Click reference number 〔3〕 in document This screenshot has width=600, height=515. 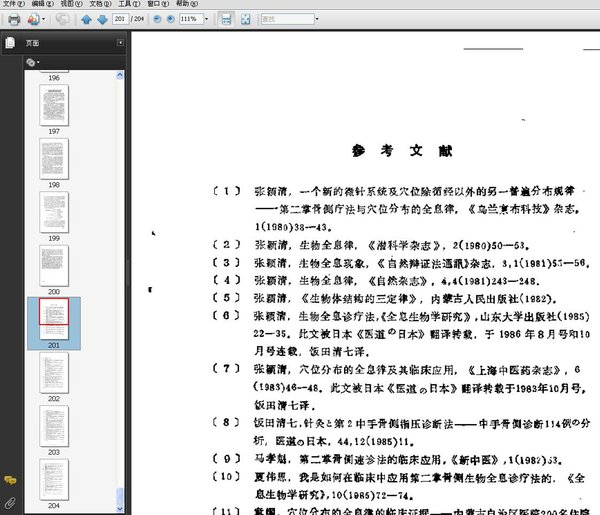tap(227, 262)
